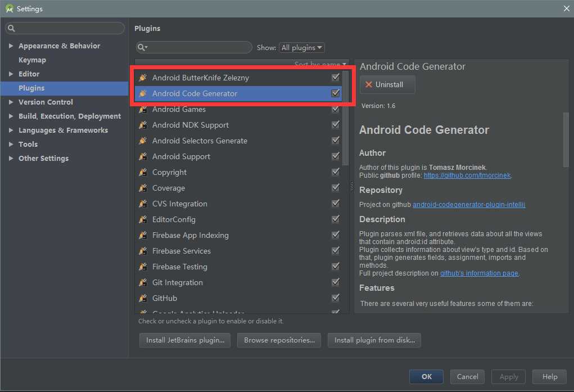The height and width of the screenshot is (392, 574).
Task: Click the Firebase Services plugin icon
Action: click(x=143, y=251)
